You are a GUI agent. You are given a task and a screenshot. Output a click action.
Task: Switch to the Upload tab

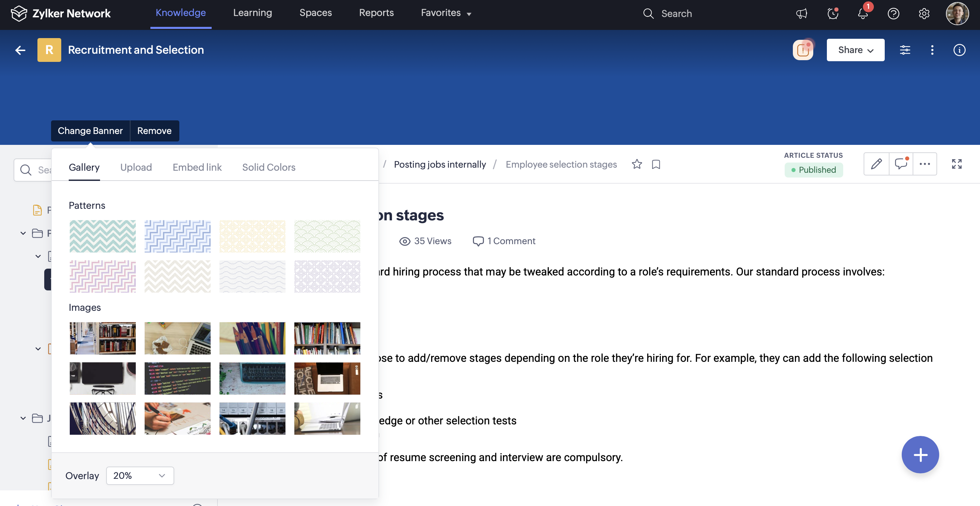pyautogui.click(x=136, y=167)
